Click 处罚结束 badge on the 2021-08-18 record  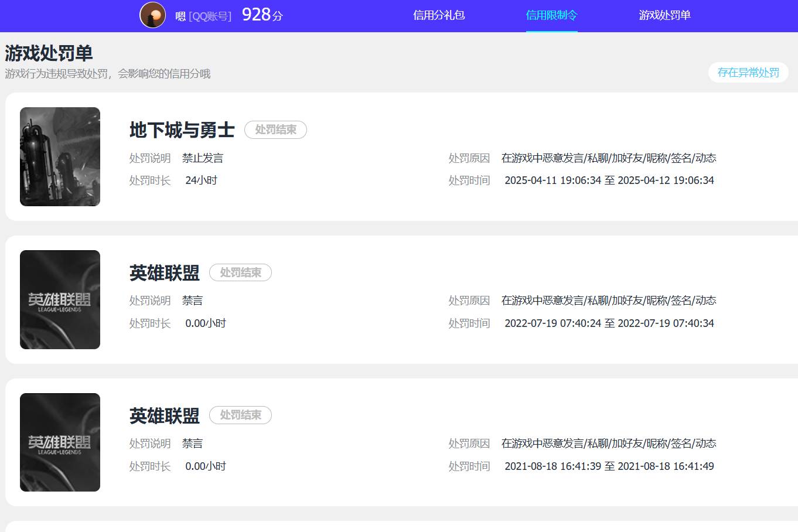(x=240, y=415)
